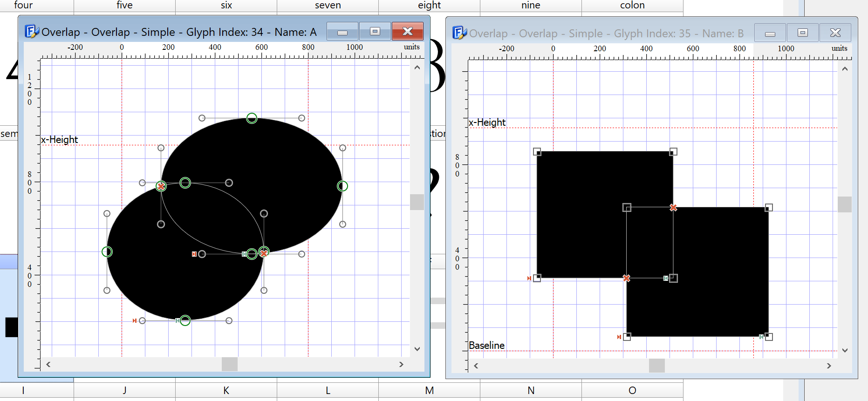Select the 'K' glyph cell in the background grid

coord(226,390)
